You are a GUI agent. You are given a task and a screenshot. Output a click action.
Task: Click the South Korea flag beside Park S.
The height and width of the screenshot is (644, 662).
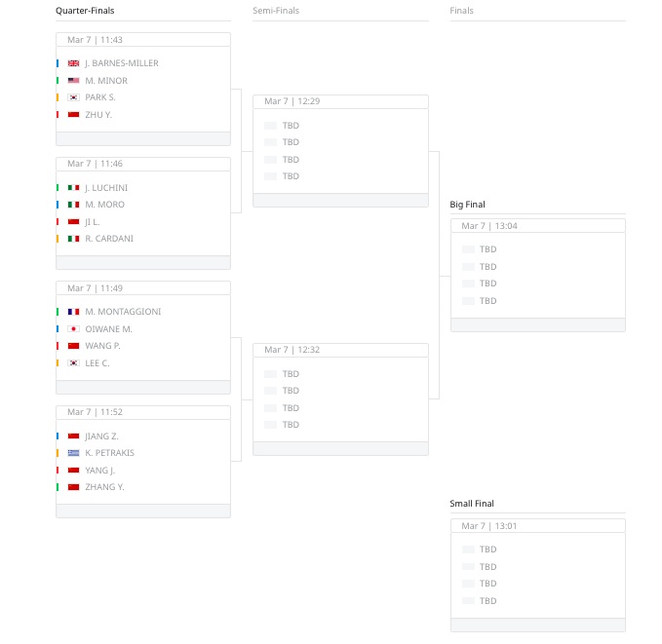(73, 97)
